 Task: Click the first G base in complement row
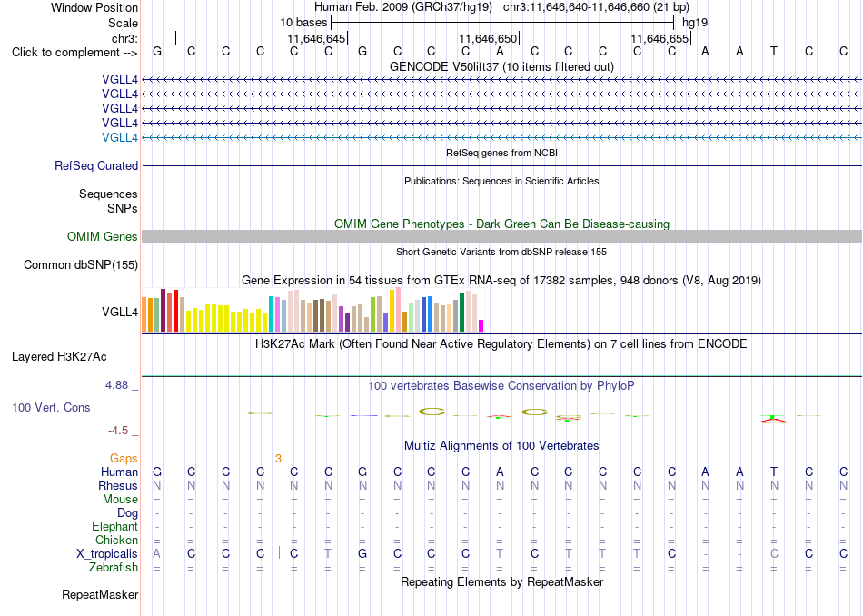(x=157, y=52)
